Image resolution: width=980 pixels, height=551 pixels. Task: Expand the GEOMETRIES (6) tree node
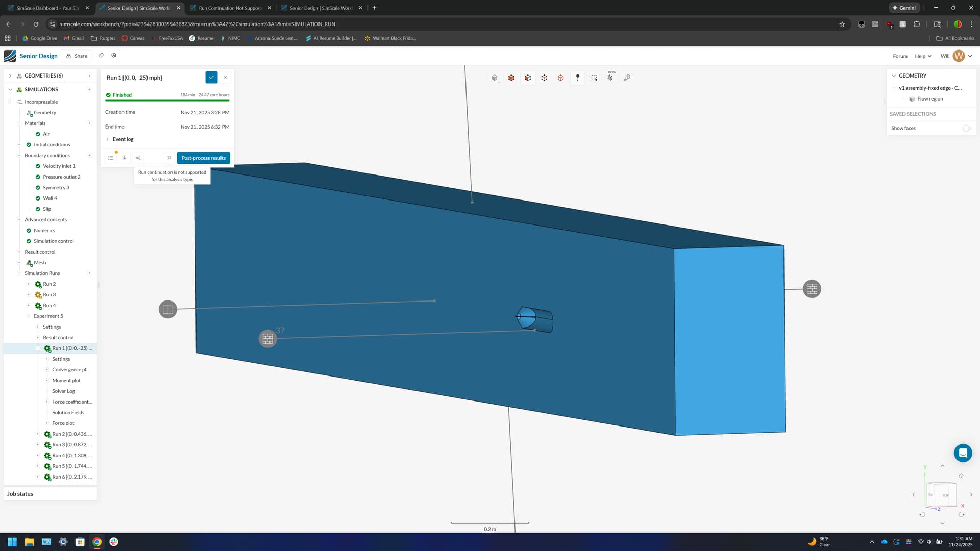point(10,76)
